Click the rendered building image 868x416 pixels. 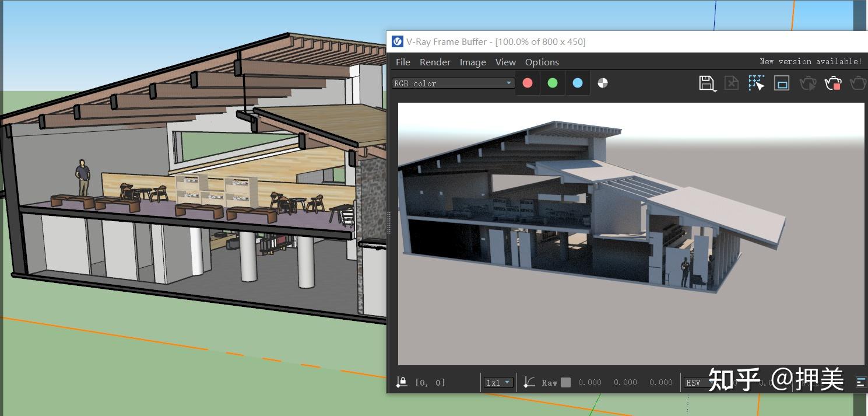631,234
